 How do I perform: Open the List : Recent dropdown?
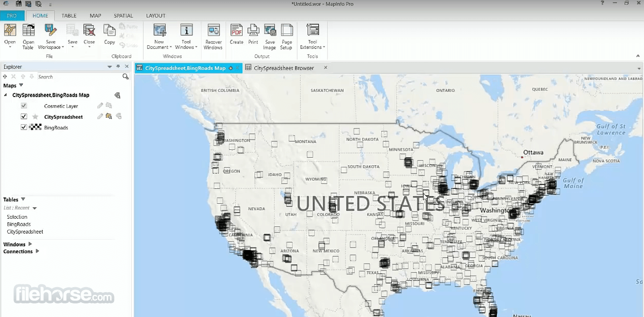(34, 208)
